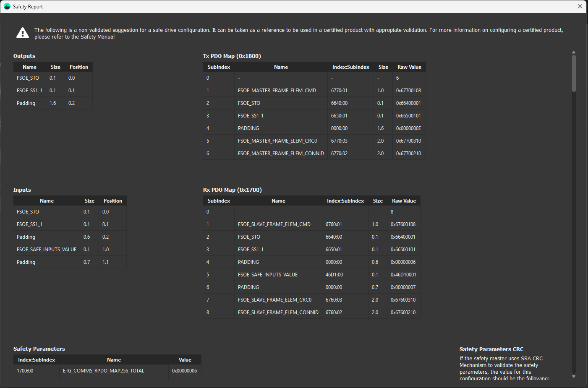Viewport: 588px width, 388px height.
Task: Click the 0x0000000E raw value cell
Action: pyautogui.click(x=408, y=128)
